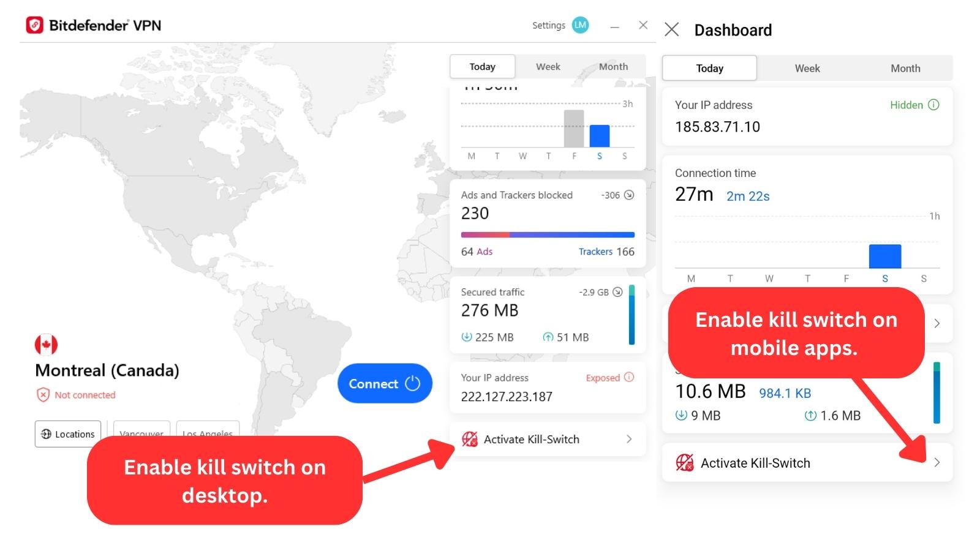The width and height of the screenshot is (980, 551).
Task: Select the Month tab in the mobile Dashboard
Action: click(x=905, y=68)
